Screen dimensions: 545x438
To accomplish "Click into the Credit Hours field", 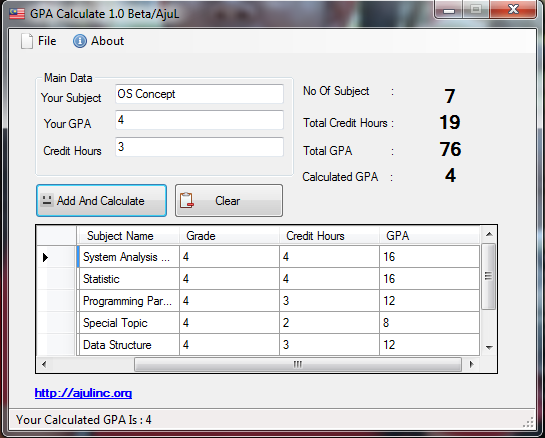I will 199,147.
